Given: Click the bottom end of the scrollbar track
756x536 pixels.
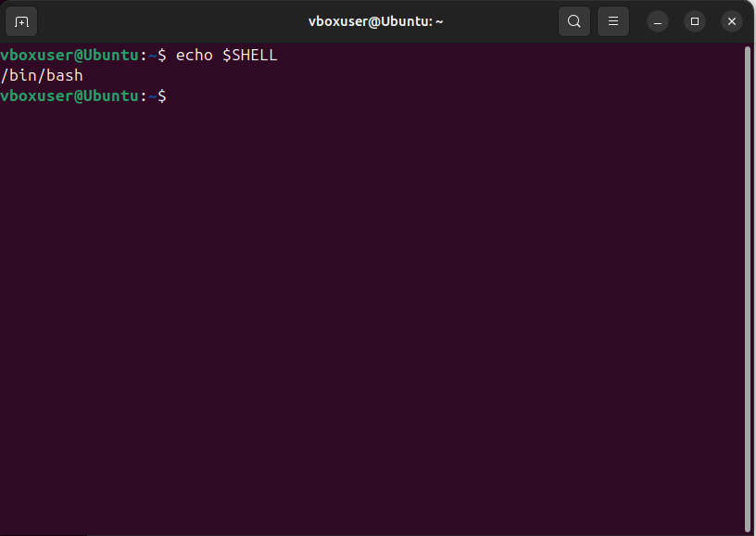Looking at the screenshot, I should pyautogui.click(x=748, y=527).
